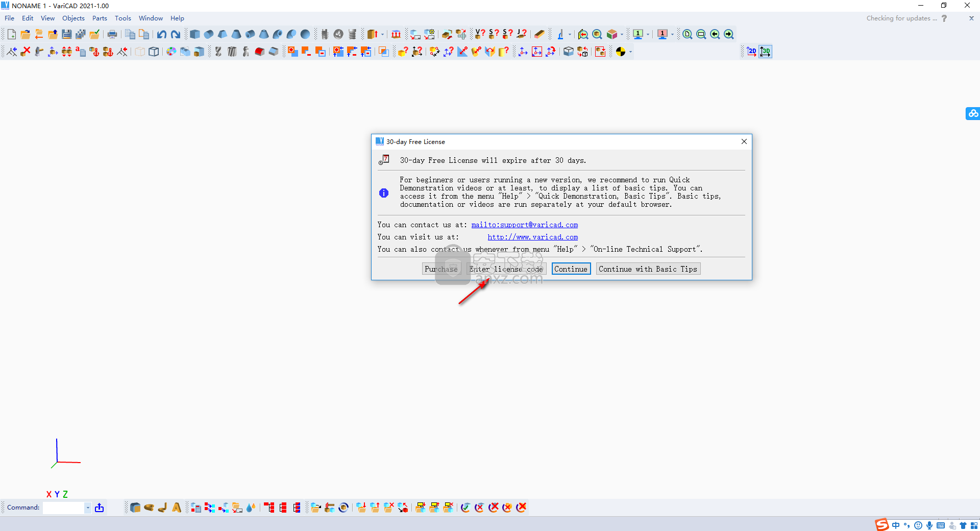Expand the blue seat icon dropdown arrow
980x531 pixels.
(570, 34)
